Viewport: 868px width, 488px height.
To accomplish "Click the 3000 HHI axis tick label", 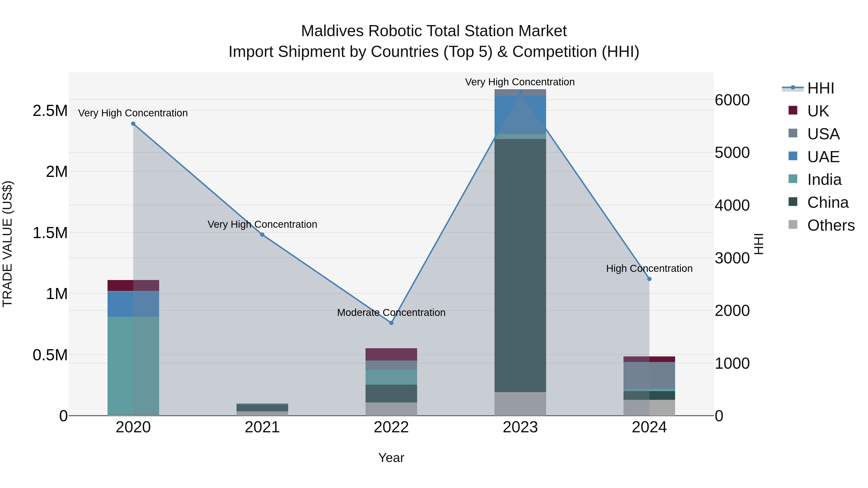I will (x=732, y=258).
